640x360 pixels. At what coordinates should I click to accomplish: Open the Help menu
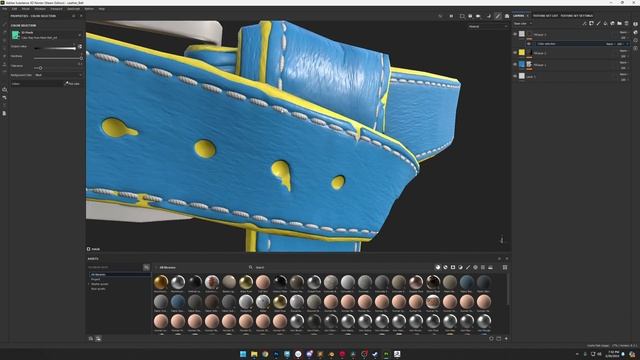tap(102, 9)
